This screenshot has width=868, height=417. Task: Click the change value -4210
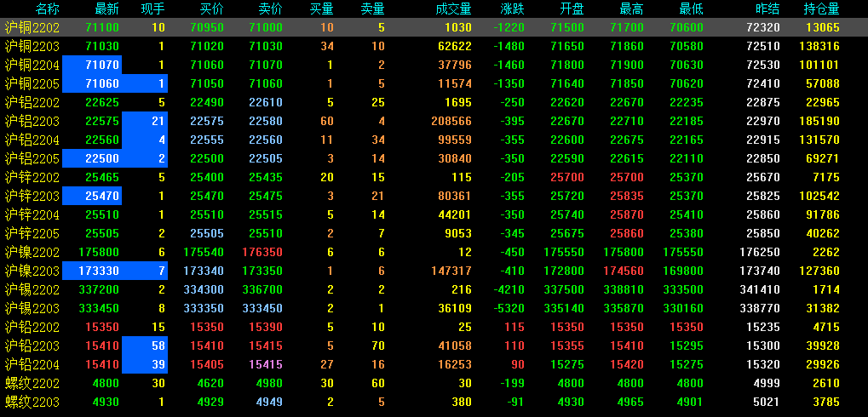pyautogui.click(x=509, y=289)
